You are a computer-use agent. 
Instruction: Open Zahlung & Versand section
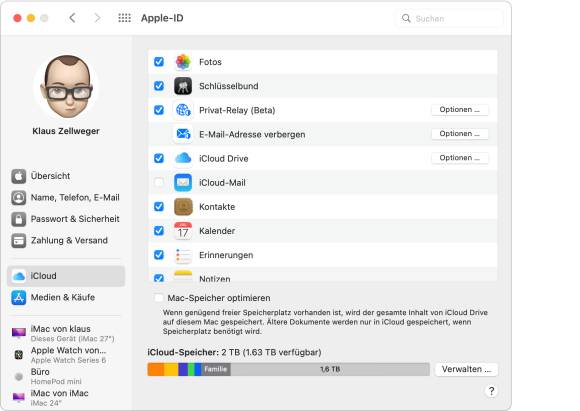pos(66,240)
